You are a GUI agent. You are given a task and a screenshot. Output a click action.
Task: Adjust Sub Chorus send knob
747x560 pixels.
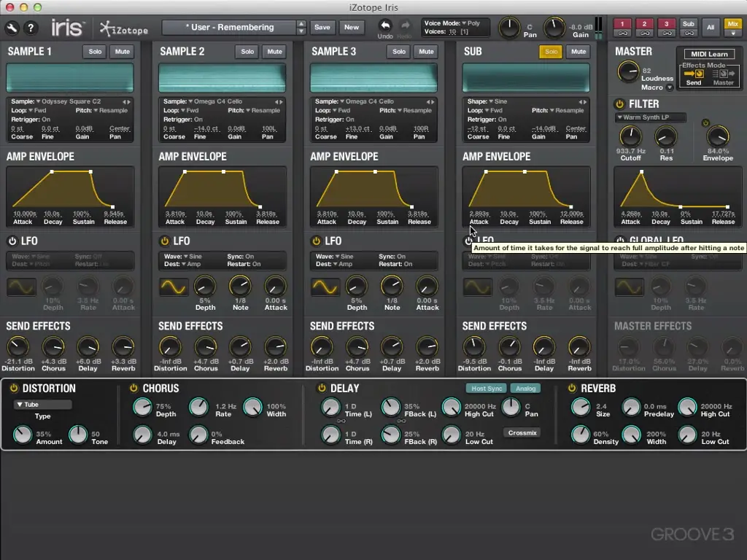(509, 347)
